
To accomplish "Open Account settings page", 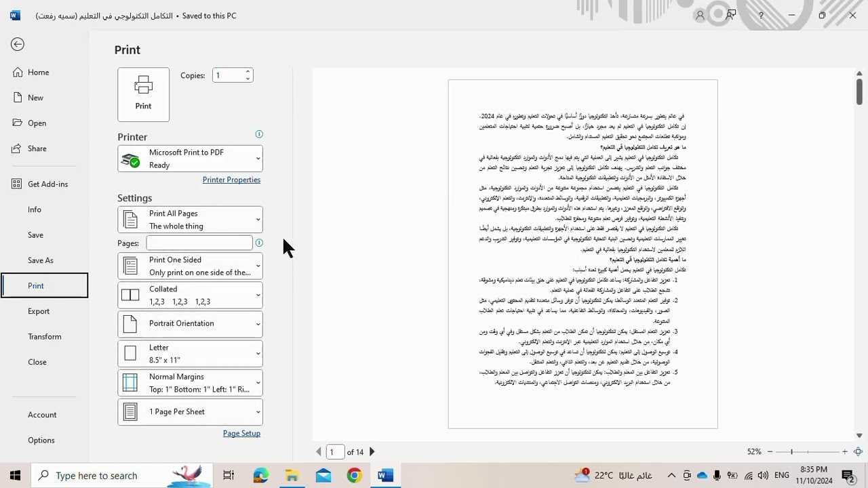I will [42, 415].
